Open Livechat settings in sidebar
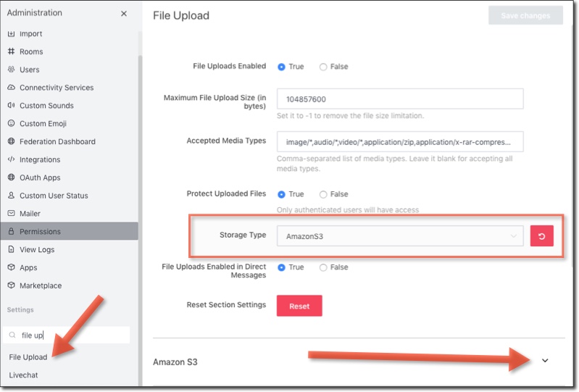 coord(24,375)
